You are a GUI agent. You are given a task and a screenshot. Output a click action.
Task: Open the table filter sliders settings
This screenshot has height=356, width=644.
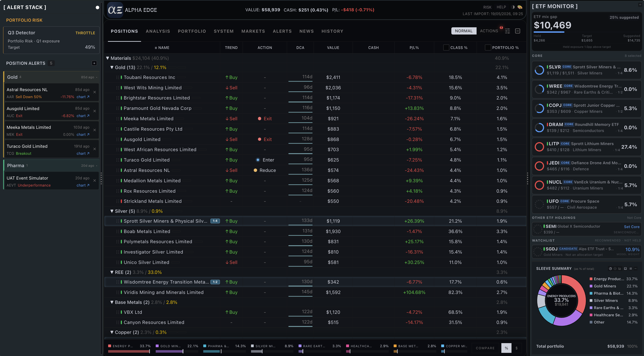507,31
